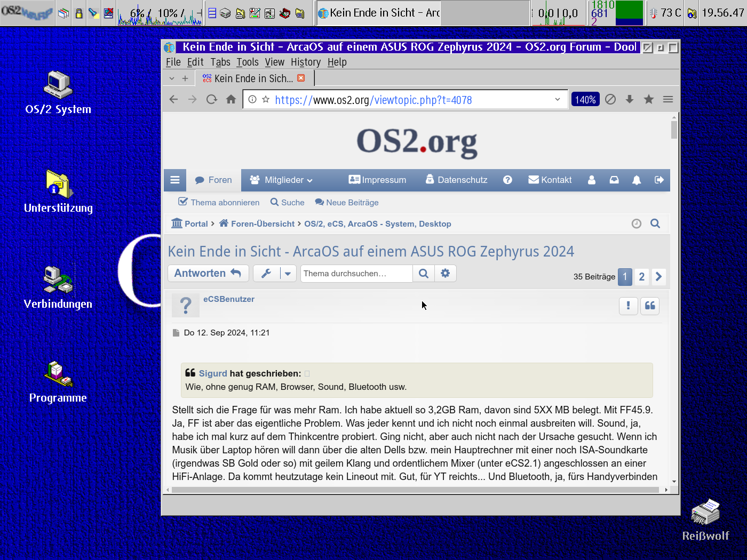Screen dimensions: 747x560
Task: Quote the eCSBenutzer post
Action: tap(650, 306)
